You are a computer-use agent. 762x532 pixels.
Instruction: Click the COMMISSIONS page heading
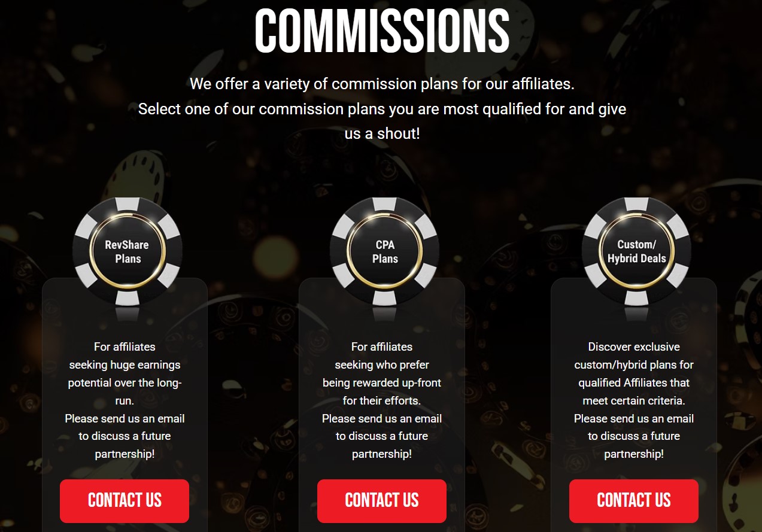pos(382,30)
